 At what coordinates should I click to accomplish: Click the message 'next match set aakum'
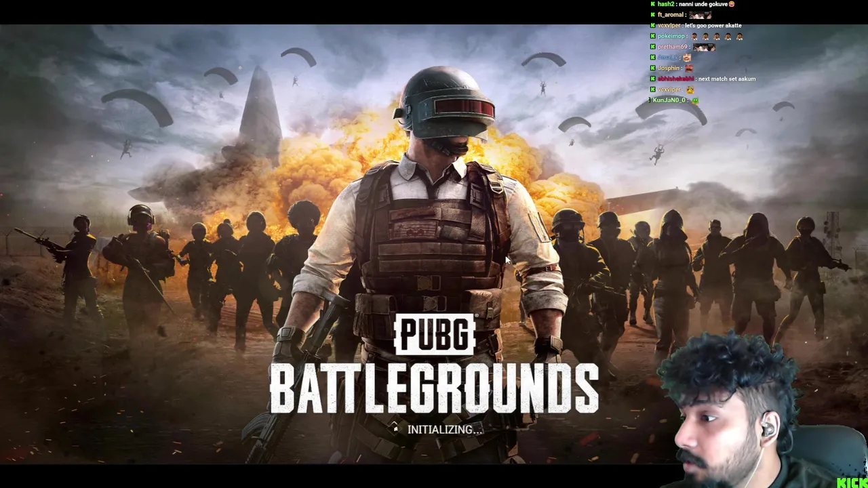pyautogui.click(x=727, y=79)
